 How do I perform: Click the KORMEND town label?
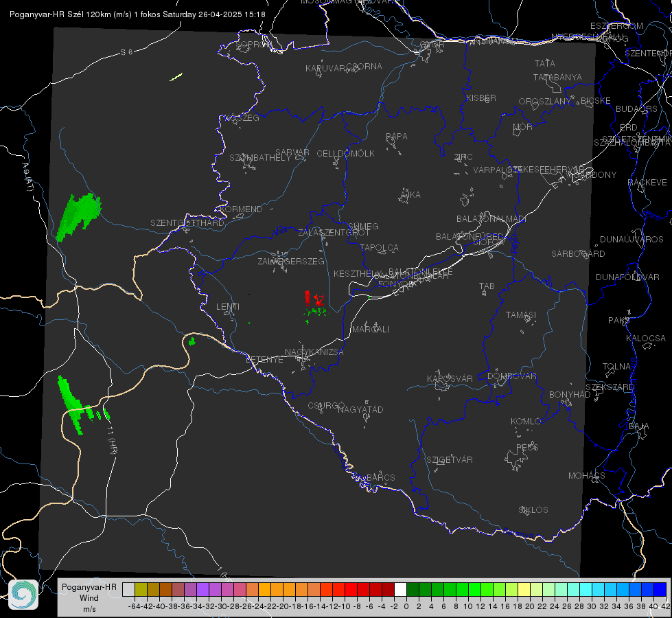pos(242,209)
